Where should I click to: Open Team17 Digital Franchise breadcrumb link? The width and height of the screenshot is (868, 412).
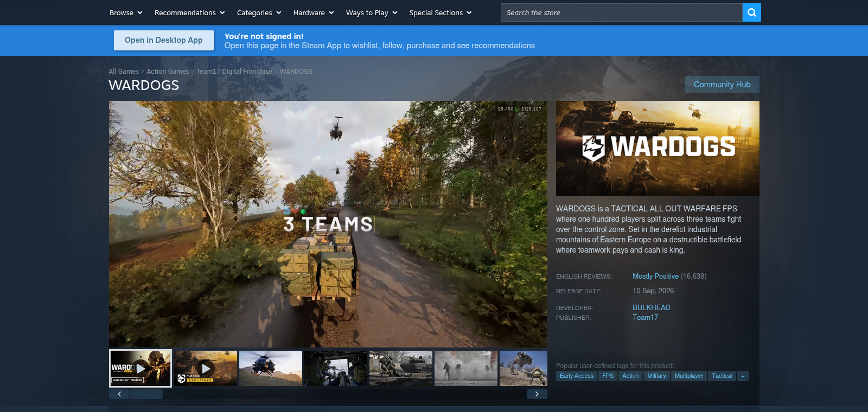pyautogui.click(x=234, y=72)
